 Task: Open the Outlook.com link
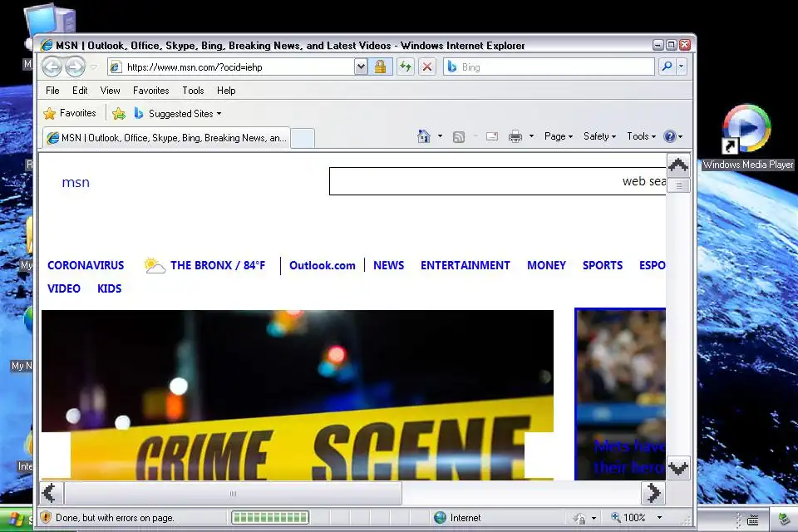click(x=323, y=265)
